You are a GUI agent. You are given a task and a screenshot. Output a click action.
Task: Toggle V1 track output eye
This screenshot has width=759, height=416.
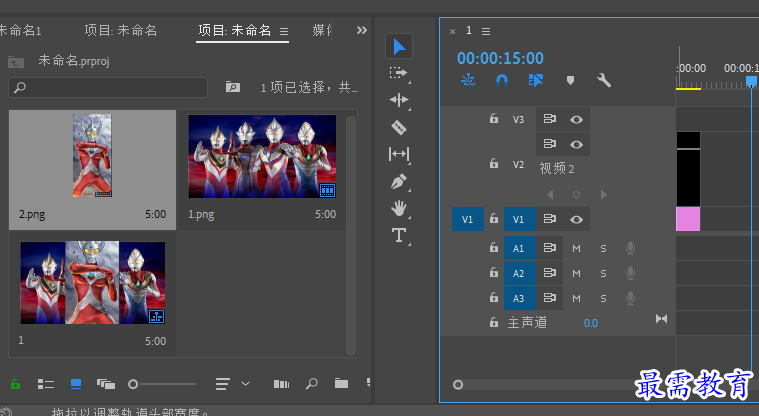[576, 219]
